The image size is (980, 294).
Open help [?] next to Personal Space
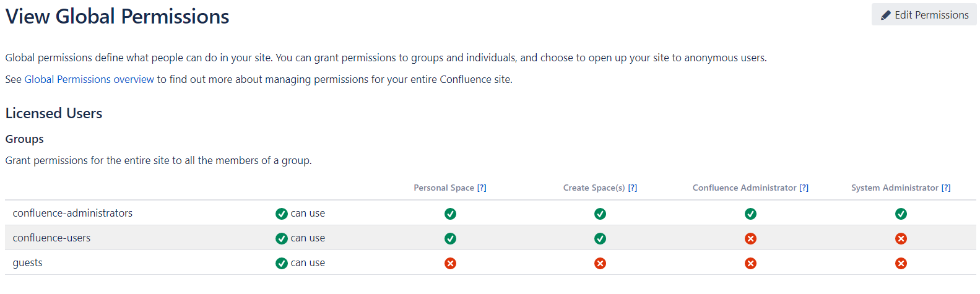coord(482,188)
